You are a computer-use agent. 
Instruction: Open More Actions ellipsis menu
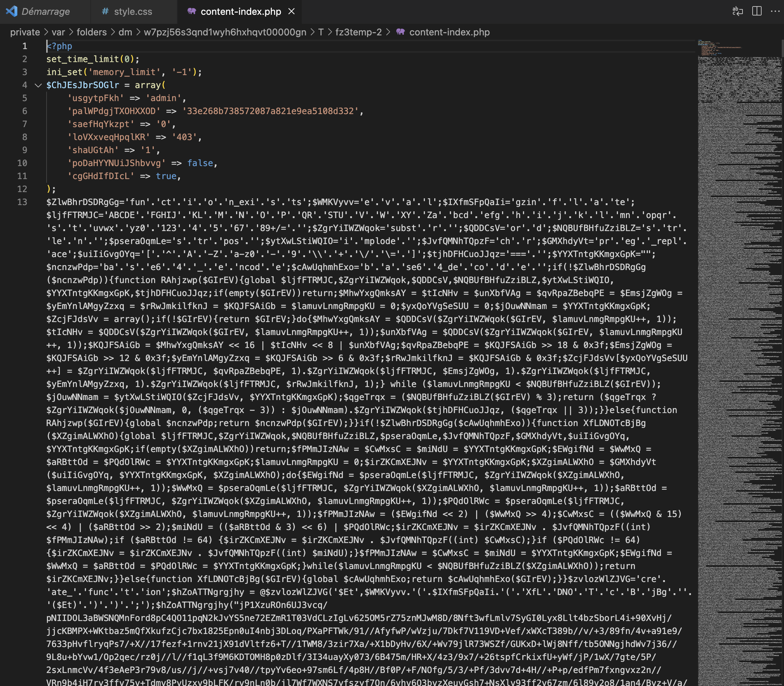[x=775, y=11]
